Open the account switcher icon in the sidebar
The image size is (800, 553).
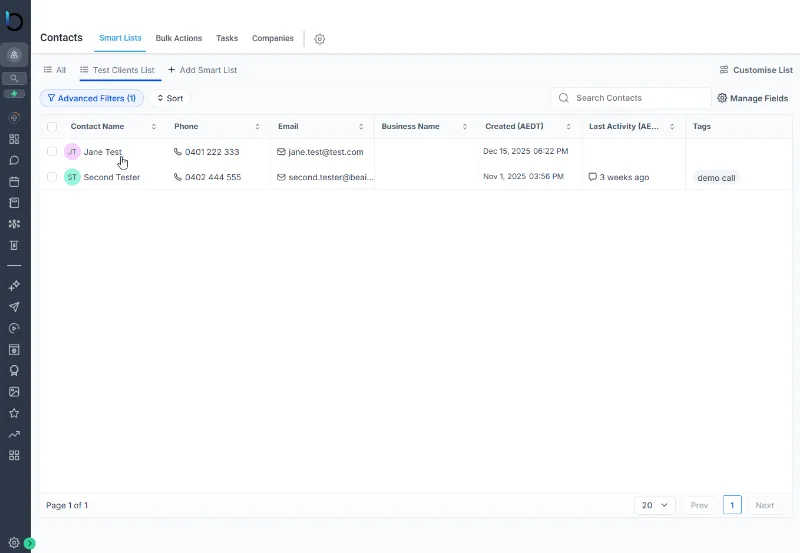(x=14, y=55)
